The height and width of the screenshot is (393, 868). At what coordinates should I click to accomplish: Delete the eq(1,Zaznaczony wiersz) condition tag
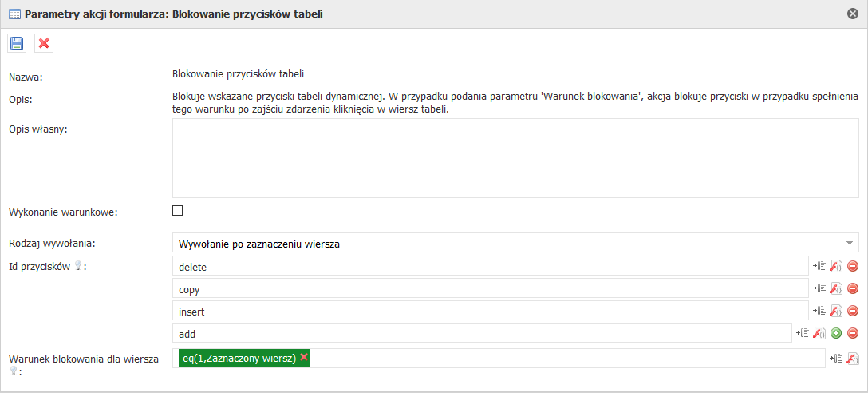click(x=304, y=358)
